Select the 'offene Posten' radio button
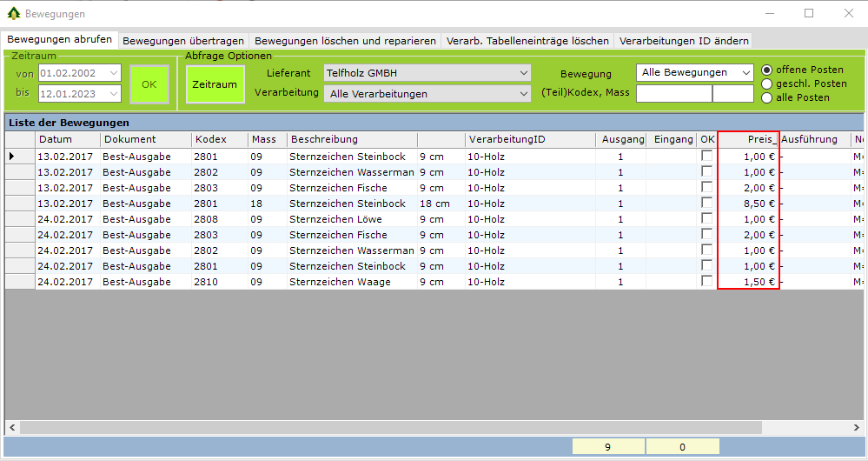The image size is (868, 461). [766, 70]
